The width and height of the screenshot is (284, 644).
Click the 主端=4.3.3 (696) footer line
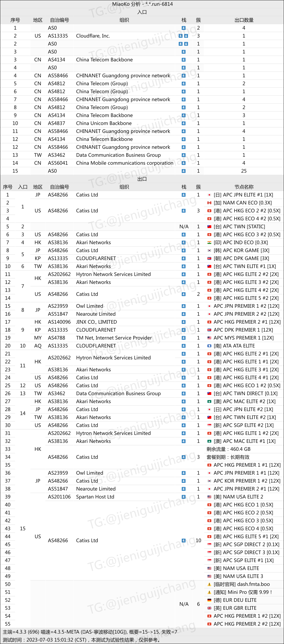[90, 632]
